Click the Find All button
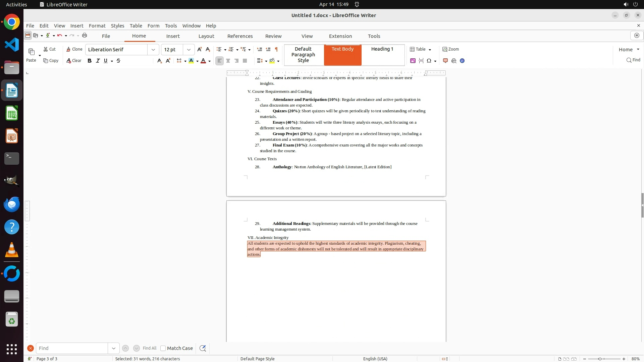This screenshot has width=644, height=362. point(149,348)
